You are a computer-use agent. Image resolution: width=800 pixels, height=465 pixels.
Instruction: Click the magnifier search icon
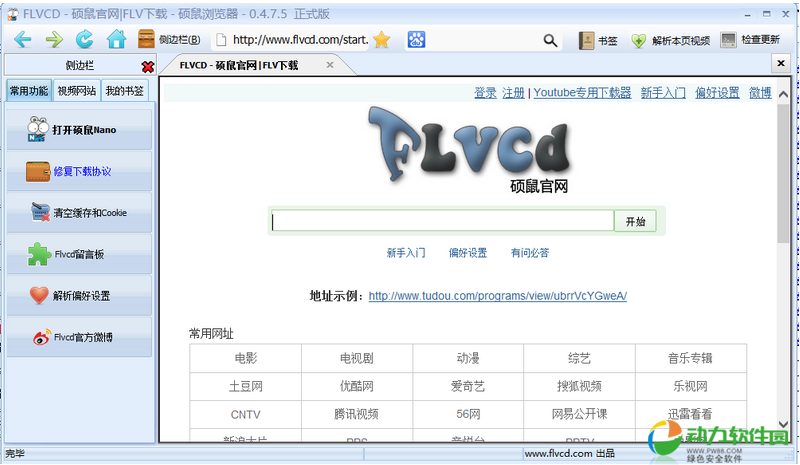(x=550, y=40)
